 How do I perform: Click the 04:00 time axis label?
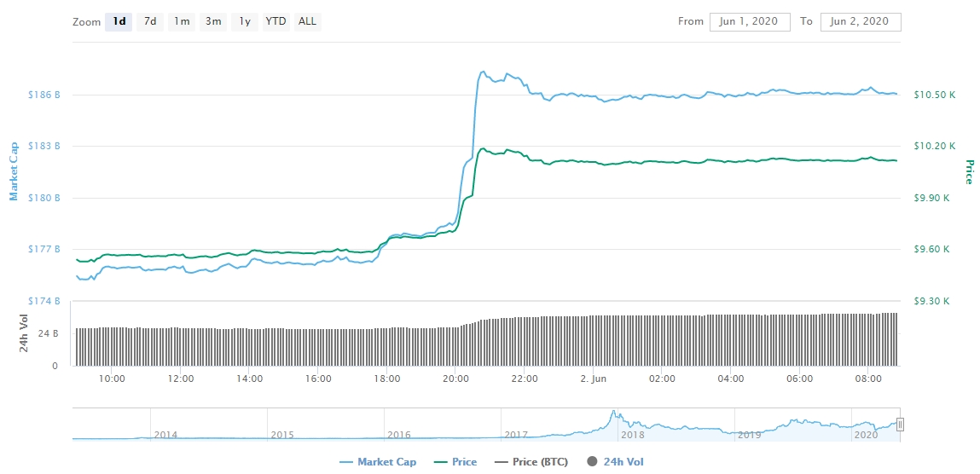click(x=731, y=379)
